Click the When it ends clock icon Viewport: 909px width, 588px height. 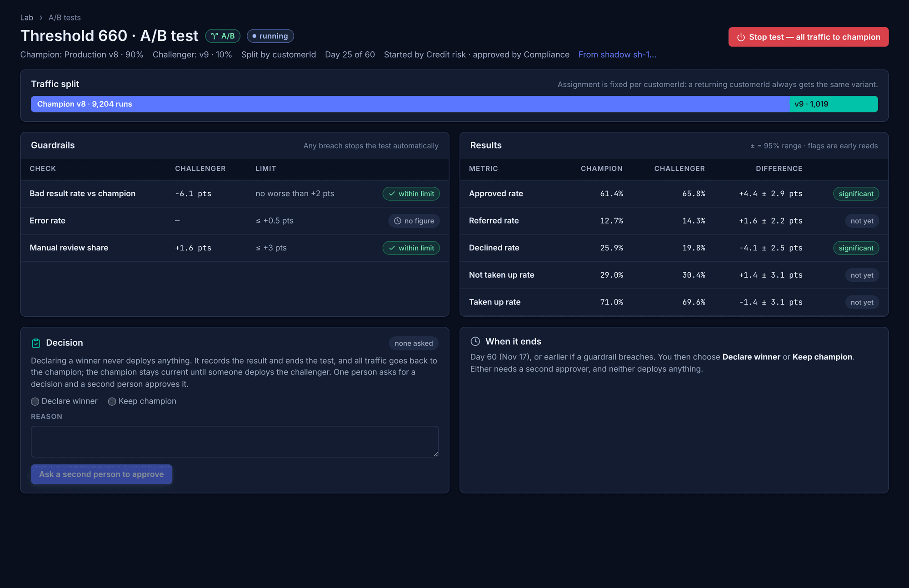pyautogui.click(x=475, y=341)
